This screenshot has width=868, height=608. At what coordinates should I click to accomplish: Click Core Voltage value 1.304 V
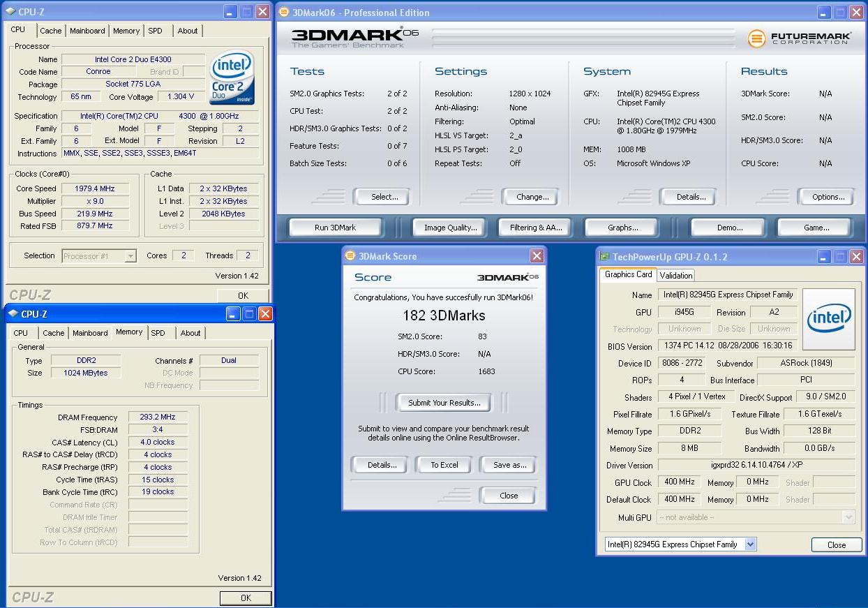coord(181,96)
